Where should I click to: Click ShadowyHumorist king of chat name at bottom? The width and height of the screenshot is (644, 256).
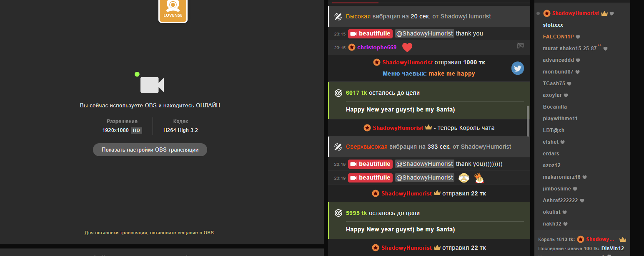click(600, 239)
